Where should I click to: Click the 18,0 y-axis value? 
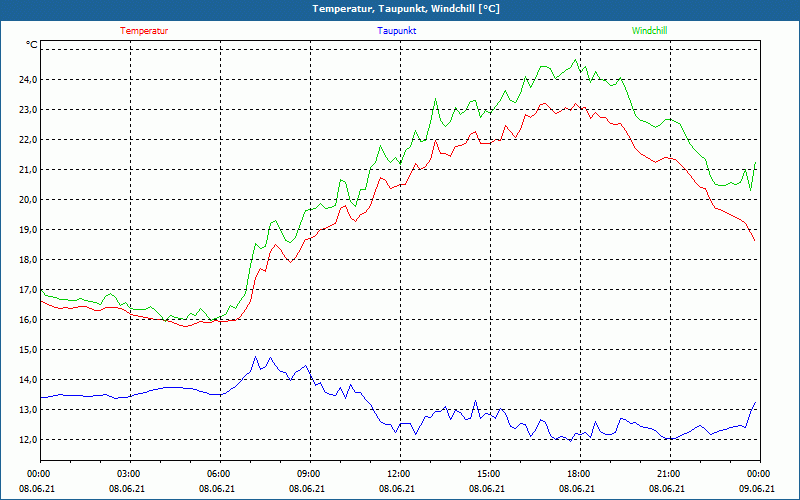pos(29,260)
